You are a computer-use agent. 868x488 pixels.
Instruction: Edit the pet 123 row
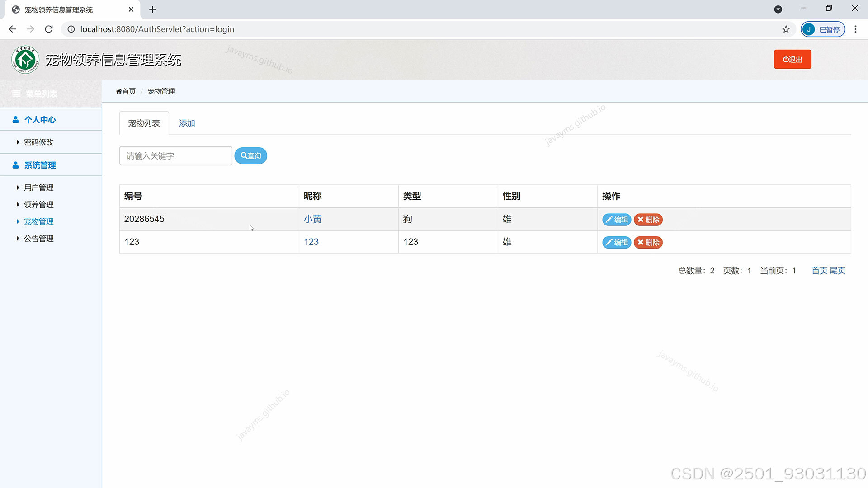coord(617,243)
